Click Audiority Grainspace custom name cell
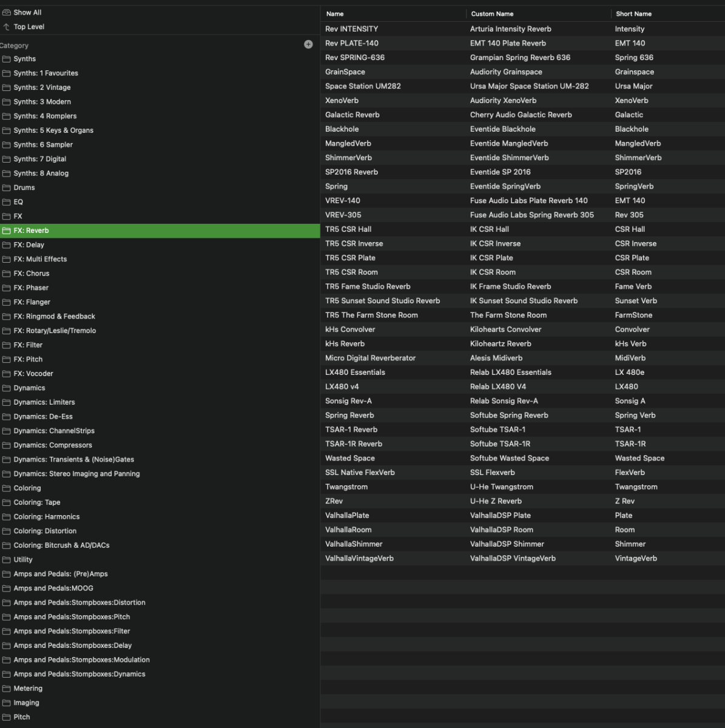Viewport: 725px width, 728px height. 506,72
